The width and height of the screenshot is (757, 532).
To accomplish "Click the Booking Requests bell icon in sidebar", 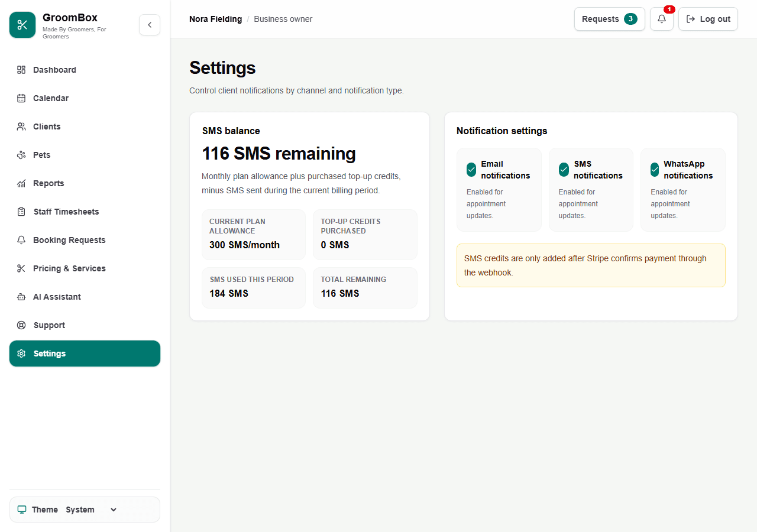I will pos(21,240).
